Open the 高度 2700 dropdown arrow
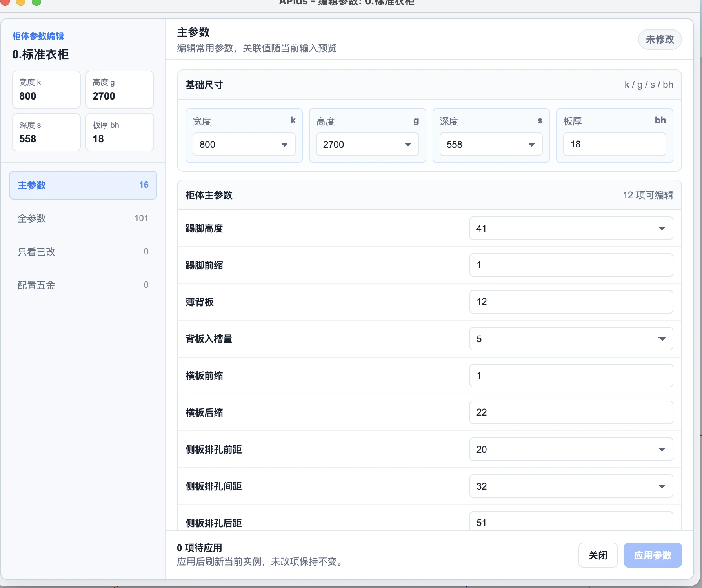This screenshot has width=702, height=588. coord(408,145)
